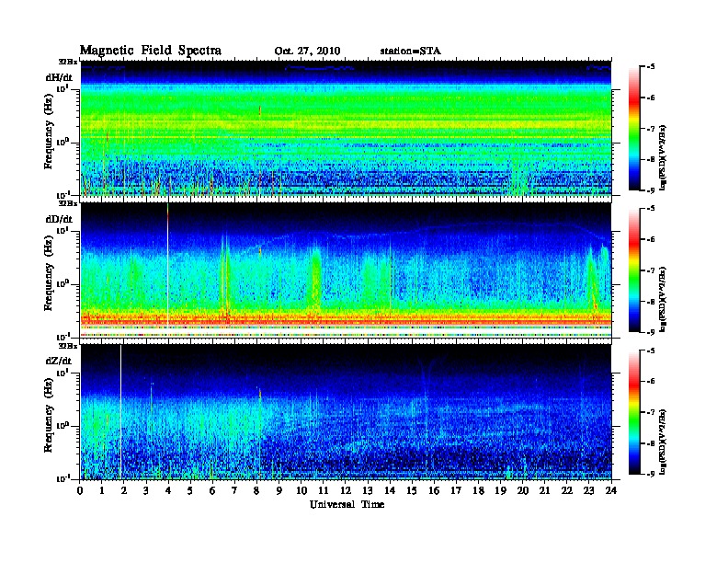Click hour 19 on the time axis
Image resolution: width=728 pixels, height=563 pixels.
pyautogui.click(x=500, y=490)
